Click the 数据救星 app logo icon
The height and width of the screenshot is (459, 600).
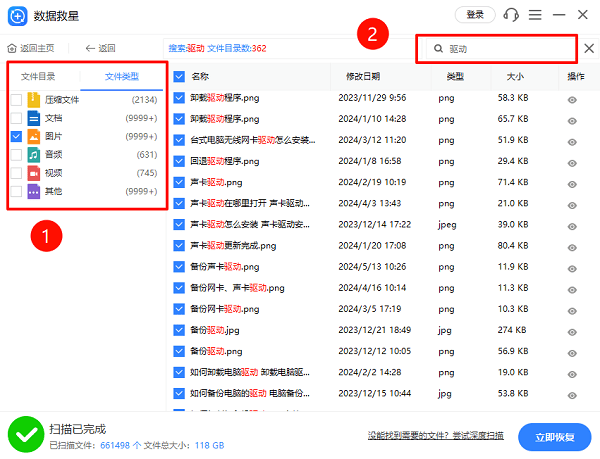[x=18, y=16]
